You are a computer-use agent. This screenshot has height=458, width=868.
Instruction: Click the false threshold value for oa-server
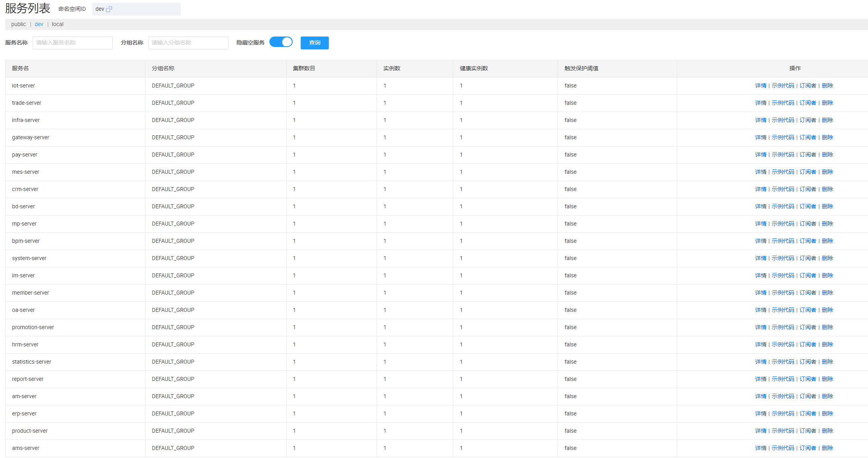tap(571, 310)
